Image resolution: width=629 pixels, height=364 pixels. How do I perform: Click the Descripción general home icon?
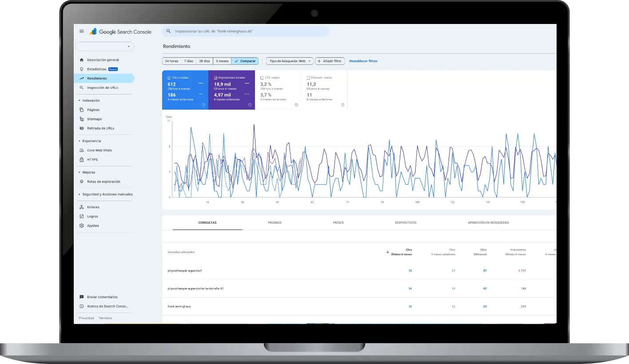[x=81, y=60]
